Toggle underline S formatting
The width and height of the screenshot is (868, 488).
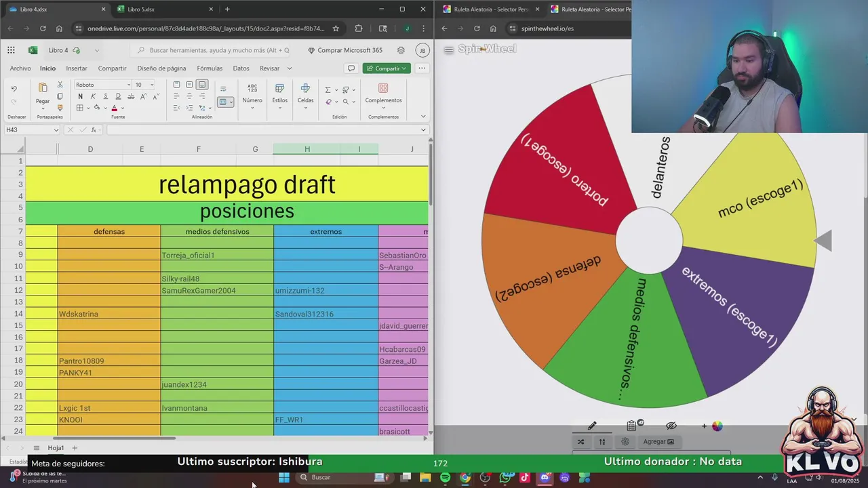[104, 96]
